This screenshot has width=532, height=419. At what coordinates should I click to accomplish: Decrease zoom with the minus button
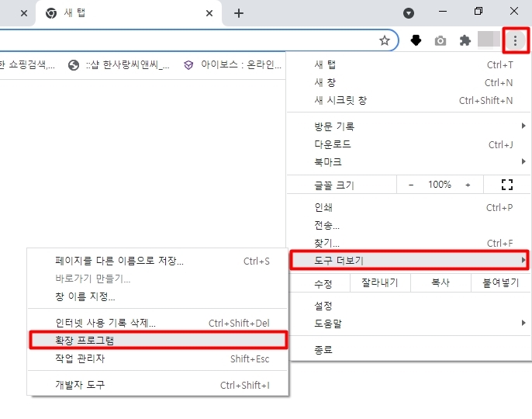click(411, 185)
